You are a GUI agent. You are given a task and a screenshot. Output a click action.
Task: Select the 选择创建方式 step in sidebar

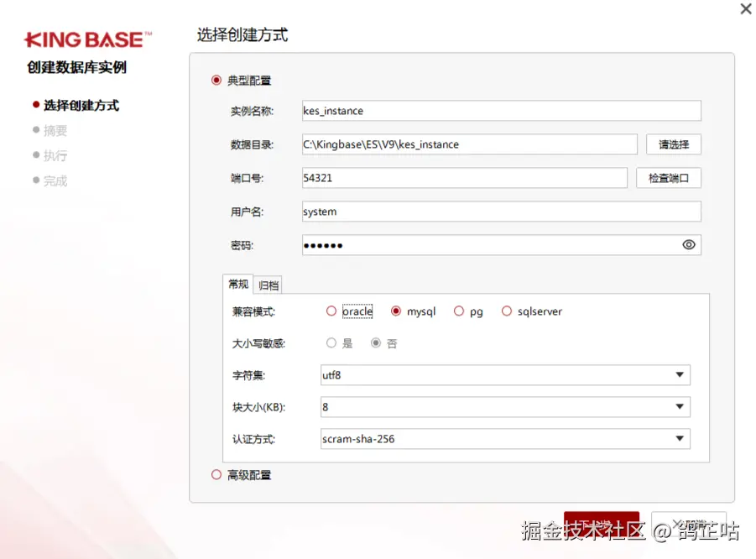pyautogui.click(x=81, y=105)
